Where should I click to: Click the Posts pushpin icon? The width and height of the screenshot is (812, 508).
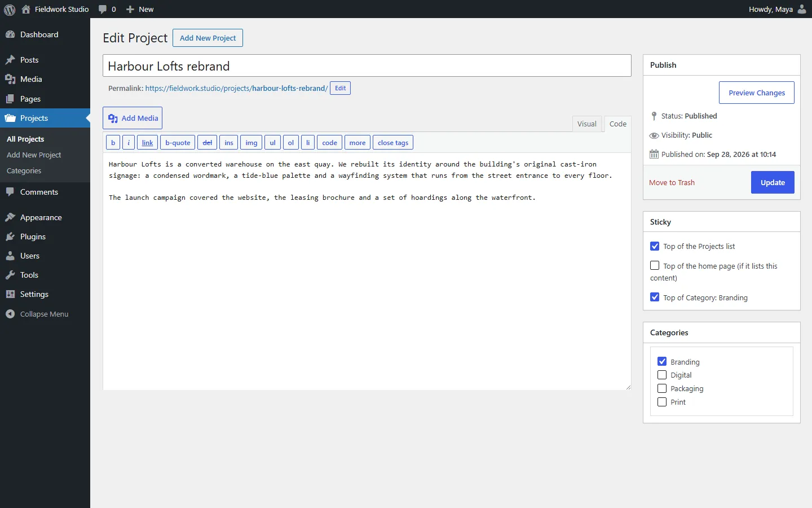pos(10,60)
